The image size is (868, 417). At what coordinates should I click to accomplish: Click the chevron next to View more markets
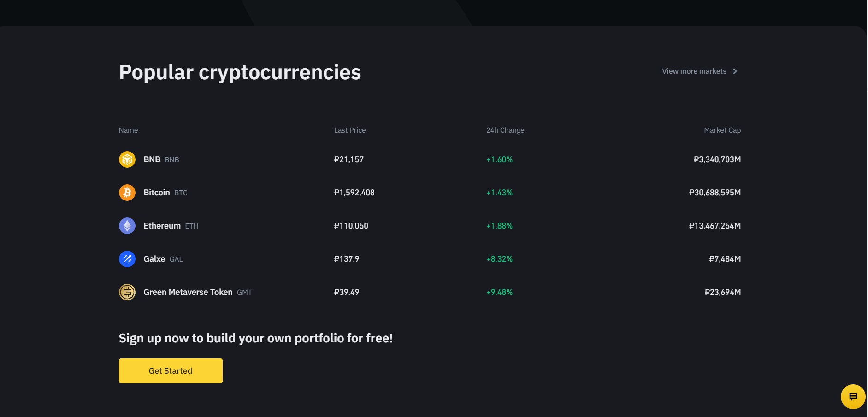pos(735,71)
